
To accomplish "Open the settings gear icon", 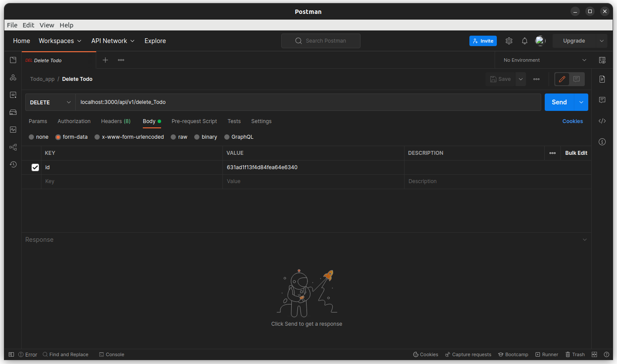I will 509,41.
